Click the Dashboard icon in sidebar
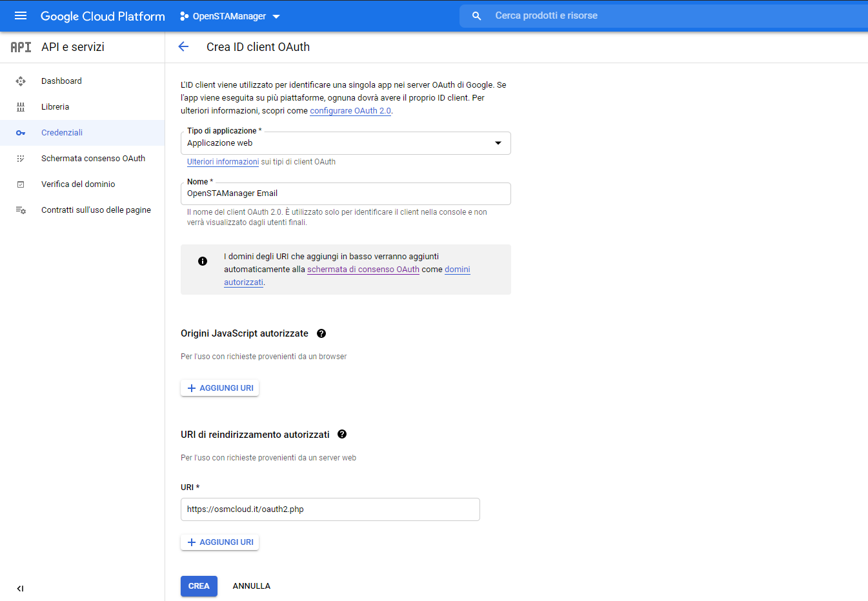 21,81
